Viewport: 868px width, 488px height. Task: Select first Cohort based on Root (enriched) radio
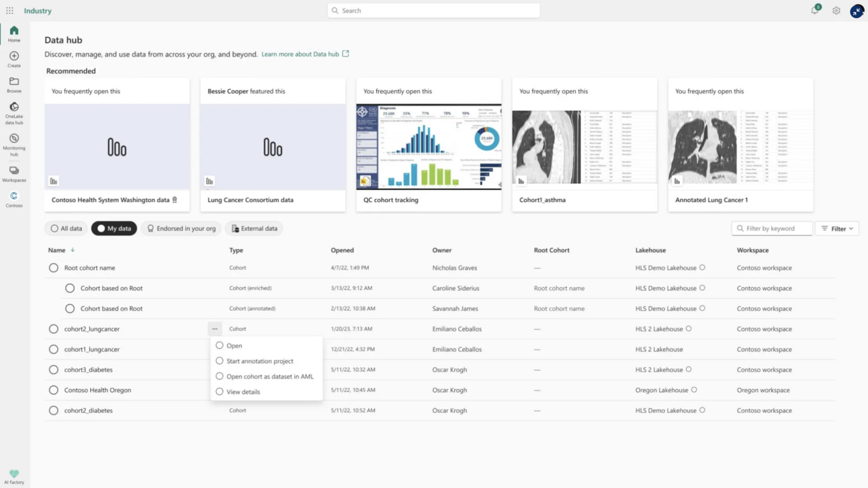70,288
